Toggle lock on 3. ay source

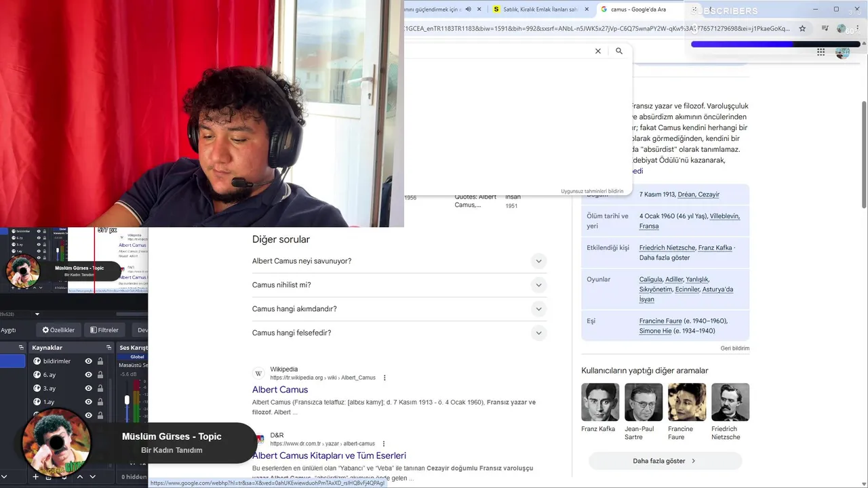100,388
